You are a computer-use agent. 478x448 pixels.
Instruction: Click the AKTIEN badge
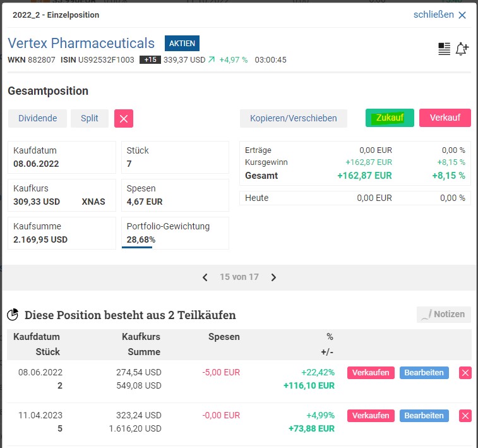coord(182,44)
